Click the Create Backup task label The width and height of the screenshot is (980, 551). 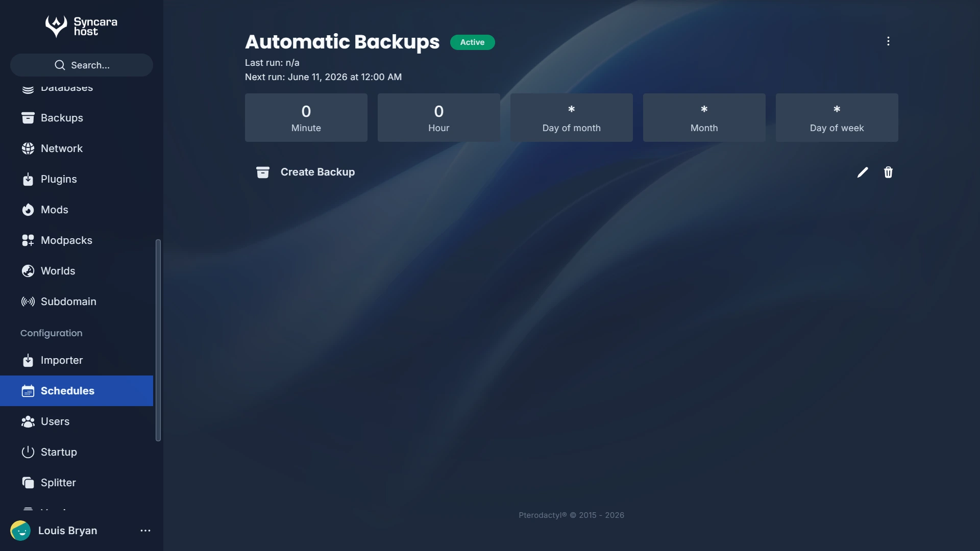317,172
